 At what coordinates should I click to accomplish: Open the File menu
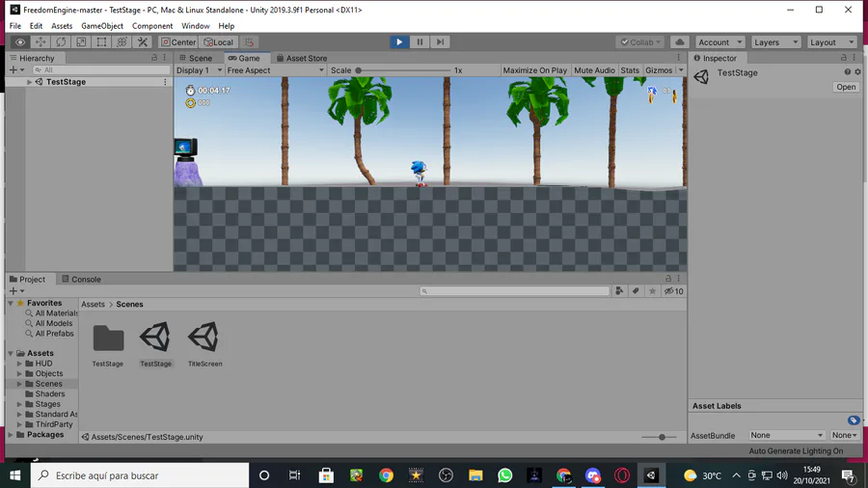(14, 26)
